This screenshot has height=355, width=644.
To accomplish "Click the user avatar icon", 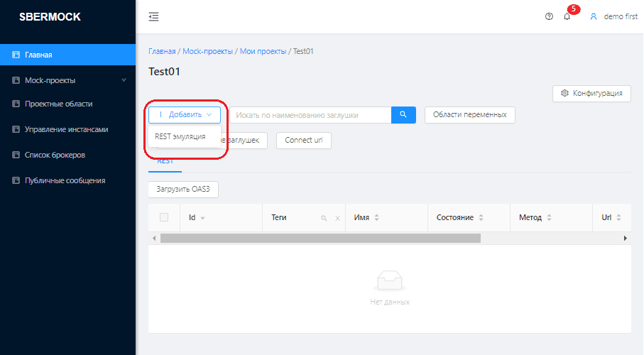I will [594, 17].
